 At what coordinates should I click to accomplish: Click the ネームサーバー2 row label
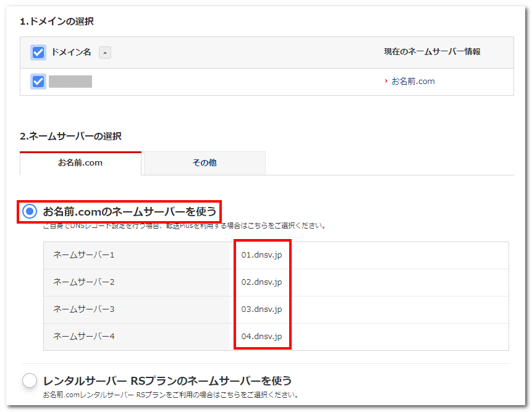coord(84,282)
